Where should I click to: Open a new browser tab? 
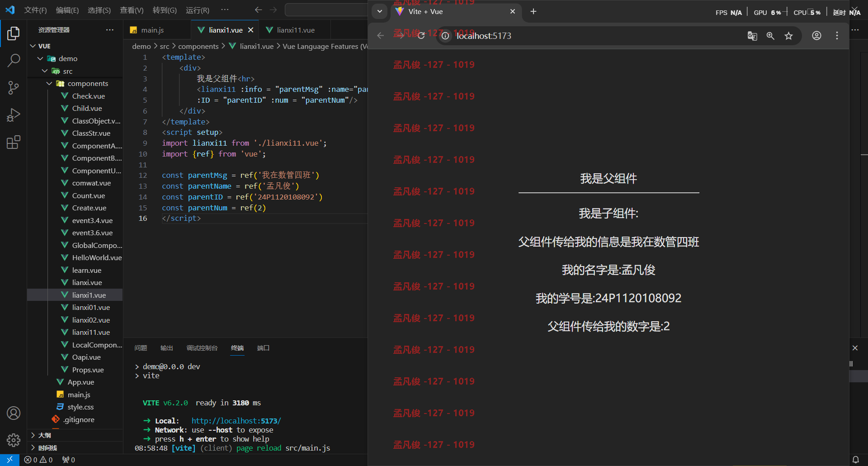pos(533,12)
